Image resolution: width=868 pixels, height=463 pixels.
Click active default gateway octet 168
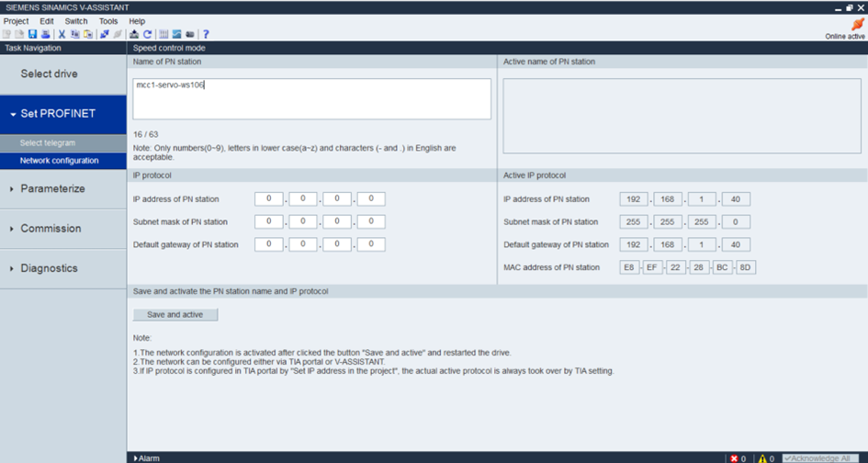668,244
